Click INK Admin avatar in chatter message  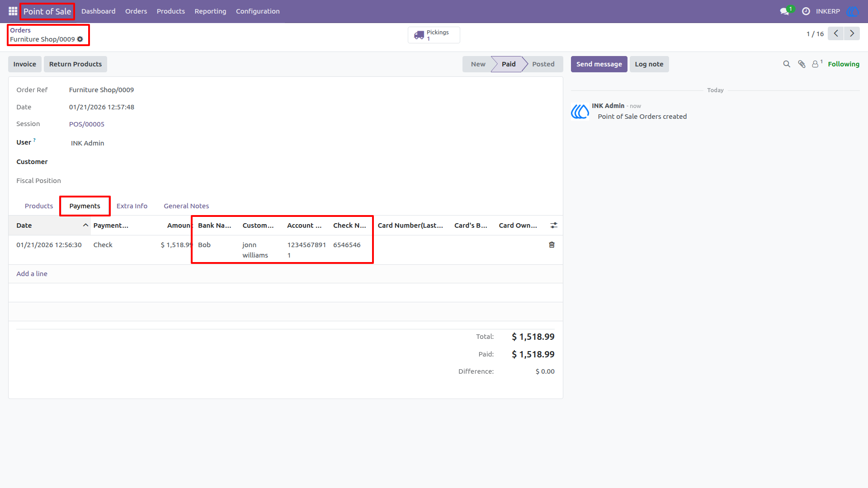point(580,111)
